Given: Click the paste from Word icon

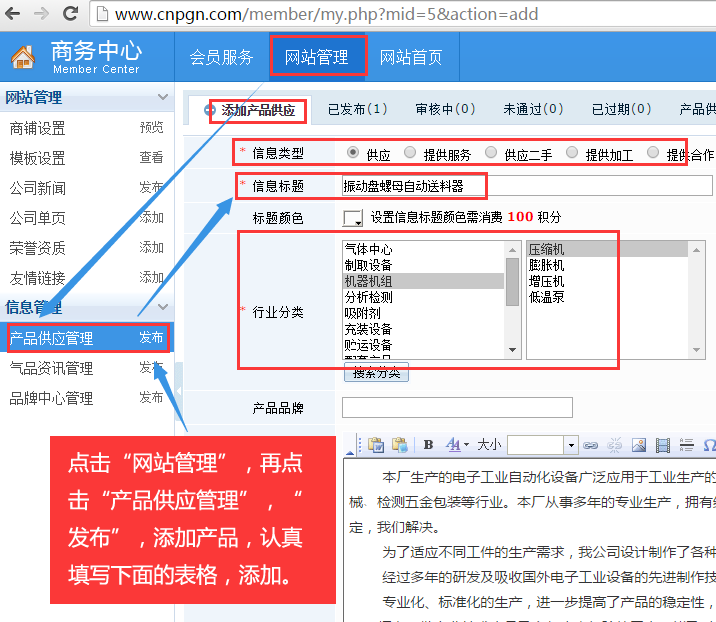Looking at the screenshot, I should [x=399, y=445].
